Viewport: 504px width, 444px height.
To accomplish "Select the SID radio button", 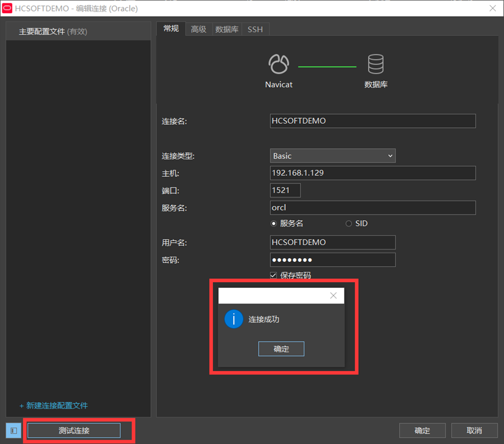I will [348, 223].
